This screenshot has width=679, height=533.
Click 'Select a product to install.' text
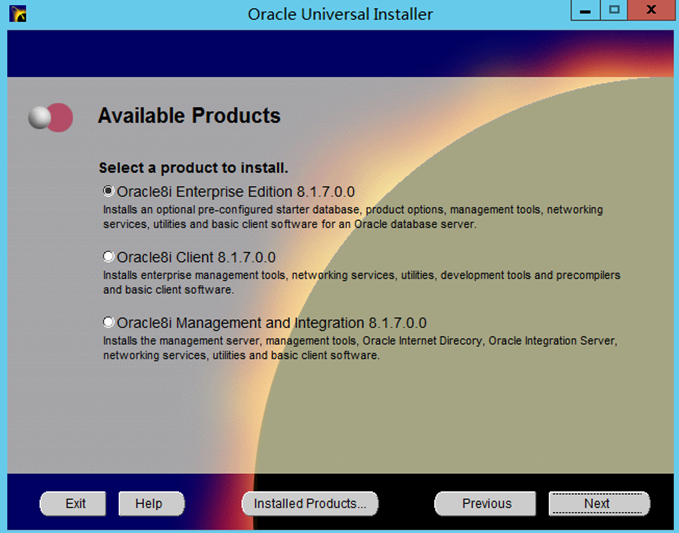[x=193, y=168]
